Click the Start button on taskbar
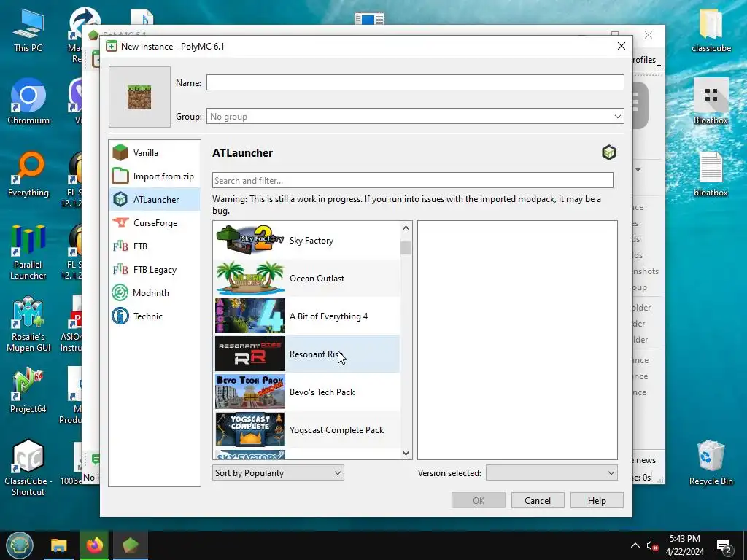Image resolution: width=747 pixels, height=560 pixels. coord(20,545)
